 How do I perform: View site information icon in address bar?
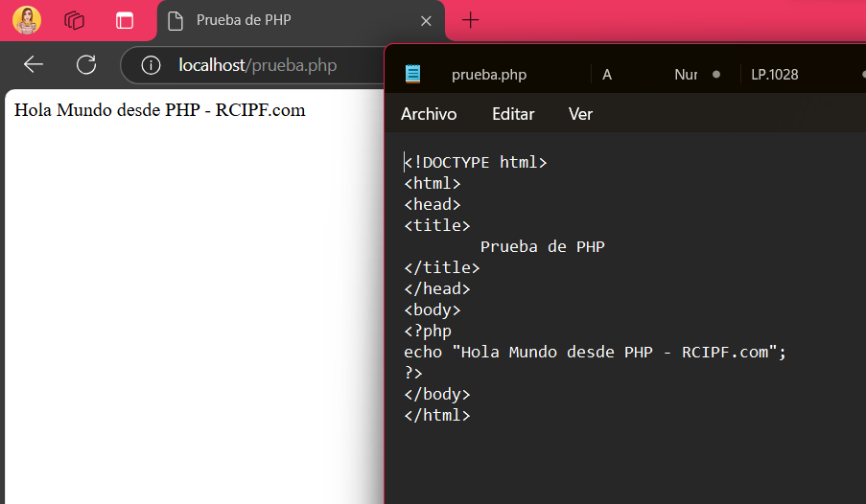point(151,65)
